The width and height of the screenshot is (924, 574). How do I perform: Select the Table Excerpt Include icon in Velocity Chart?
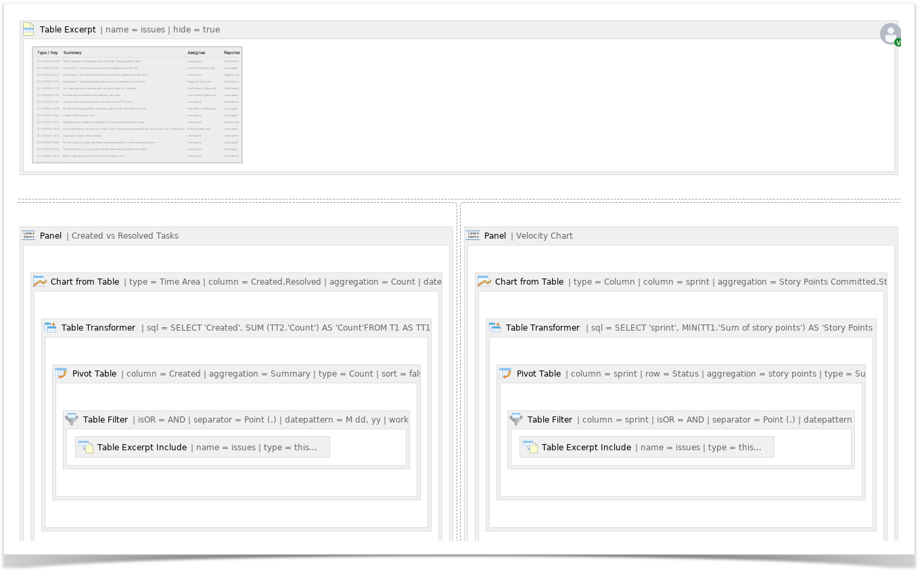(x=530, y=446)
